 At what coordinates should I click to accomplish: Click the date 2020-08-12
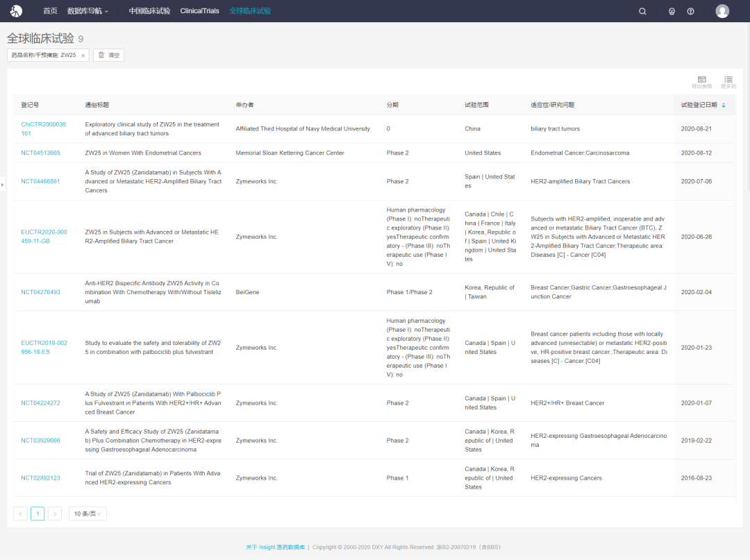pos(697,153)
